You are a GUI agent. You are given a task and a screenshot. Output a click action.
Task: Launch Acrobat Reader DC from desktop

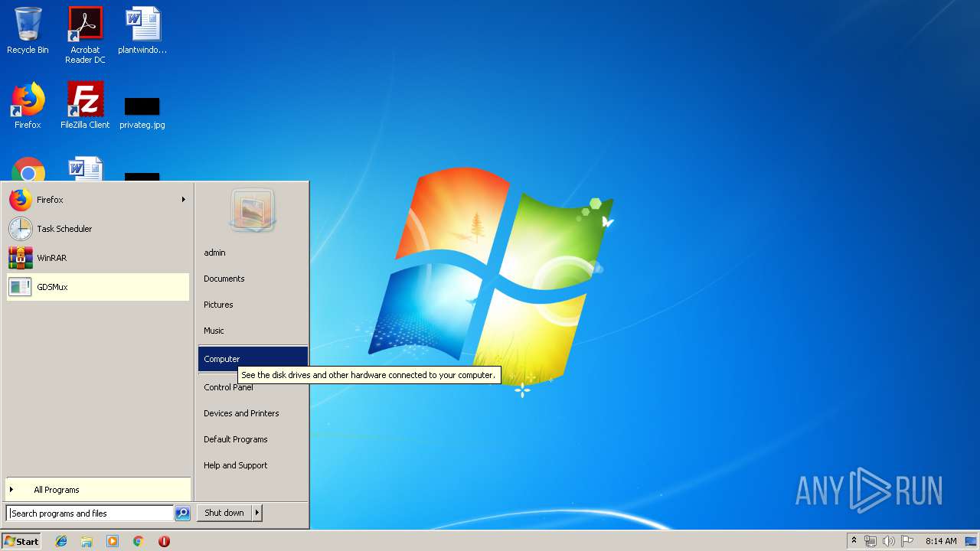pos(85,34)
